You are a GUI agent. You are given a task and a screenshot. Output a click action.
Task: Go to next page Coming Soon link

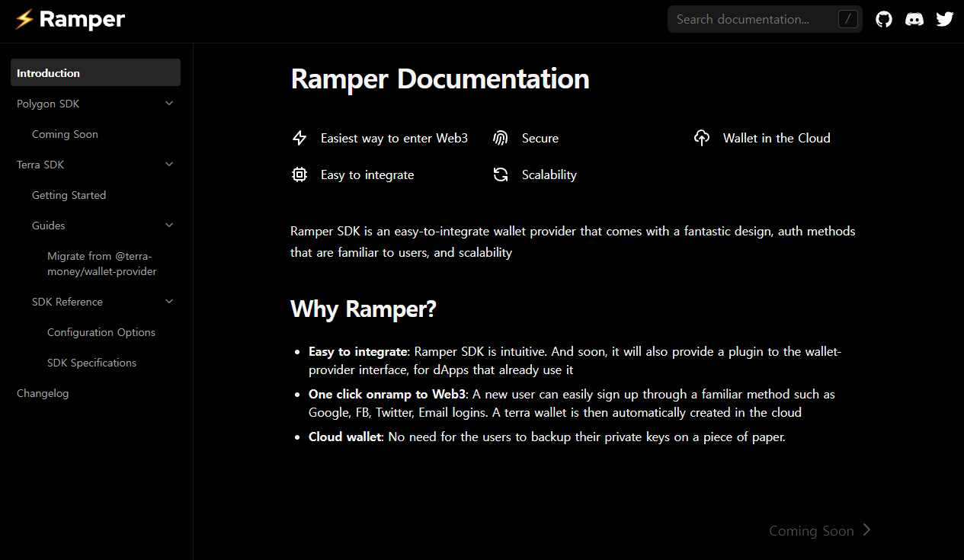[x=820, y=530]
